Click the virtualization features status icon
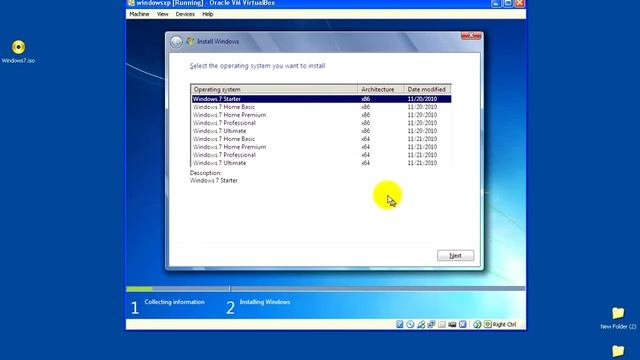Screen dimensions: 640x360 point(462,324)
